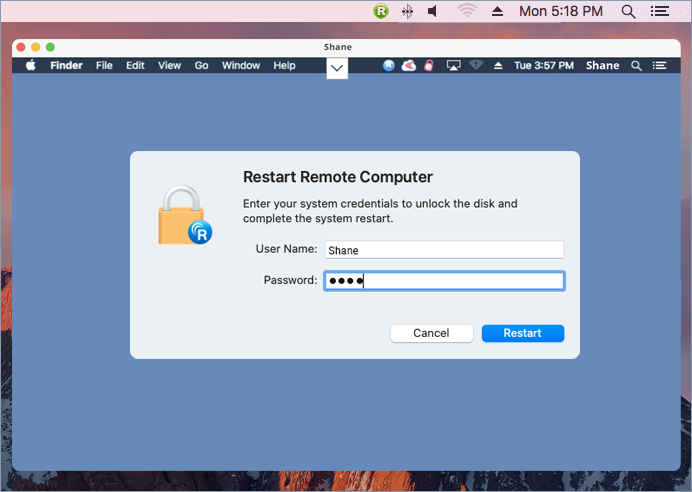
Task: Click the red lock icon in remote menu bar
Action: [429, 65]
